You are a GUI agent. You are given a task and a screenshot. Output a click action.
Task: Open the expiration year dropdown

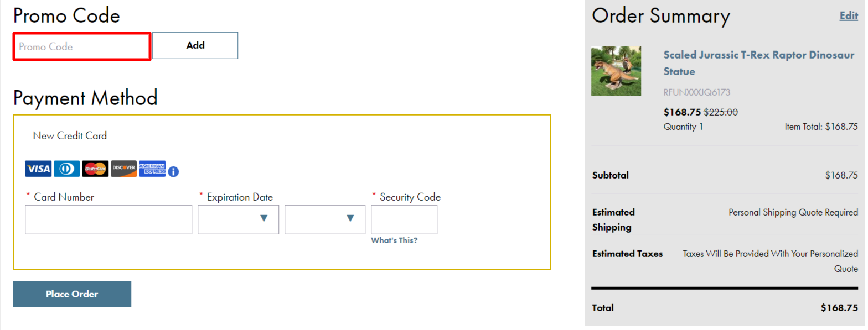pyautogui.click(x=325, y=219)
